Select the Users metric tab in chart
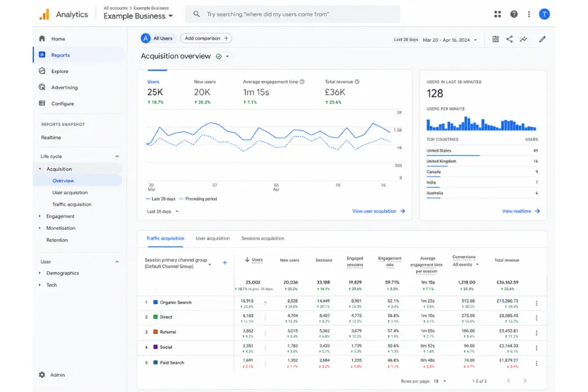The height and width of the screenshot is (392, 588). point(155,92)
